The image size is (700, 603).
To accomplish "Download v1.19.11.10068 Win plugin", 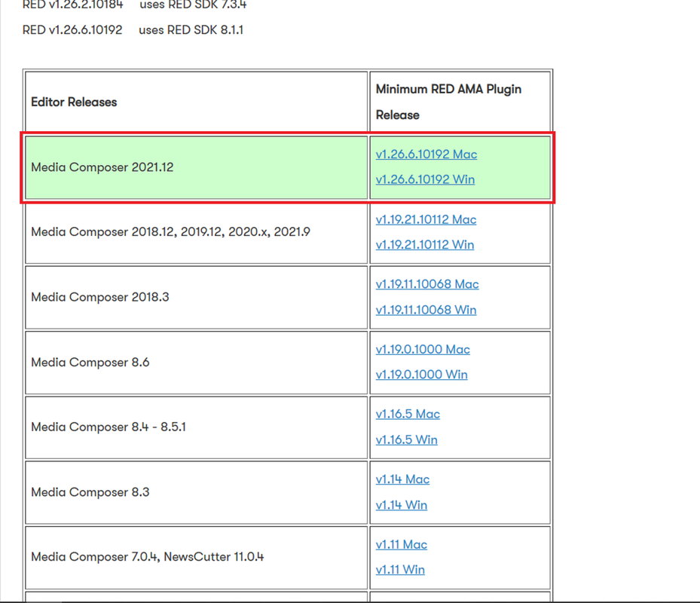I will 426,310.
